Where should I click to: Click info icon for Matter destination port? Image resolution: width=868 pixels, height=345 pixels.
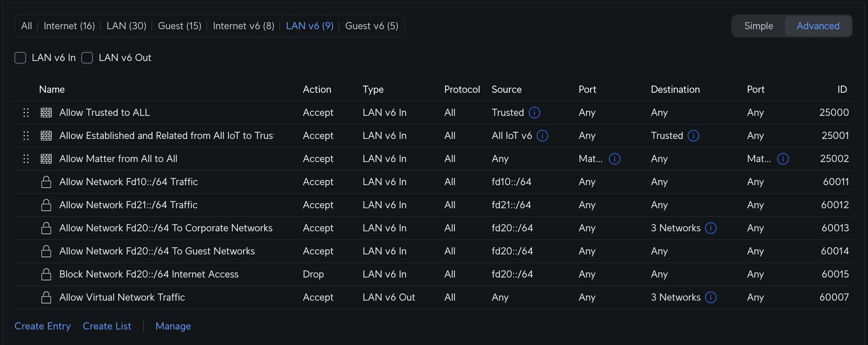click(783, 159)
